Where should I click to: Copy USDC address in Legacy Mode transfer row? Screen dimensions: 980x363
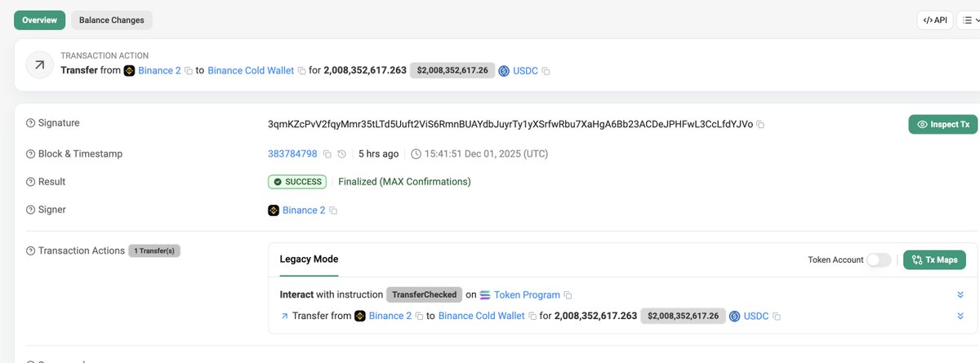click(777, 317)
